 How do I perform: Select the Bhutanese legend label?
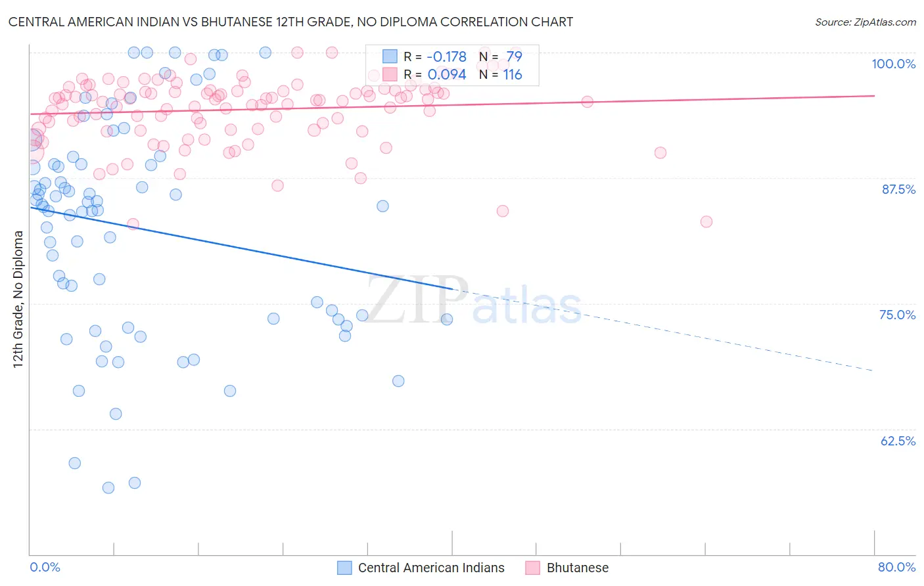[578, 568]
